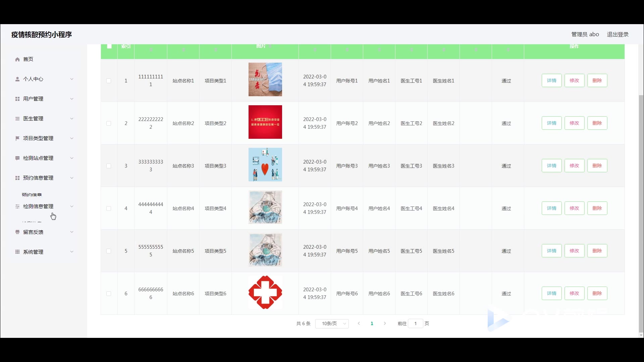Click the red cross thumbnail in row 6
The height and width of the screenshot is (362, 644).
265,292
